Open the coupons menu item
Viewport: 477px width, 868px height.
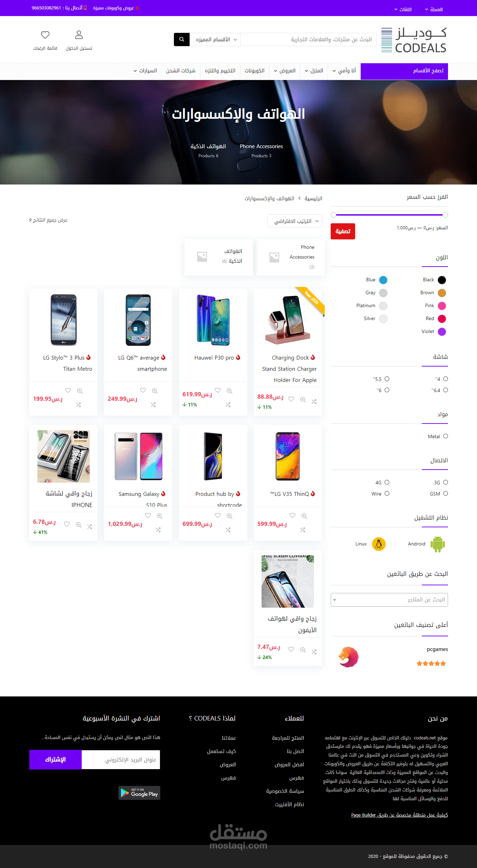[x=255, y=71]
